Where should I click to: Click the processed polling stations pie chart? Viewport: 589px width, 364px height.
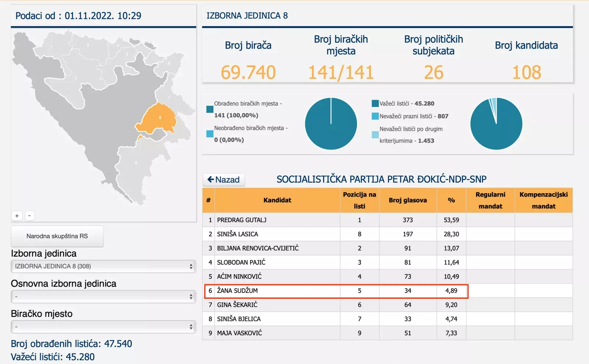point(331,124)
